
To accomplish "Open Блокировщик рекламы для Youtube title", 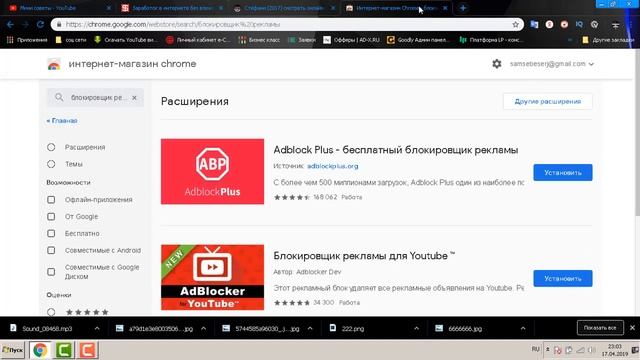I will point(364,256).
